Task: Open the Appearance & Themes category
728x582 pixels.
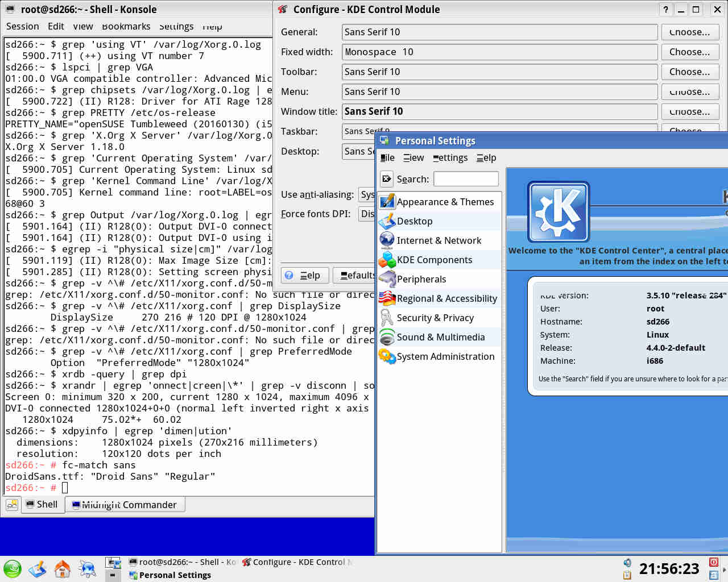Action: (445, 202)
